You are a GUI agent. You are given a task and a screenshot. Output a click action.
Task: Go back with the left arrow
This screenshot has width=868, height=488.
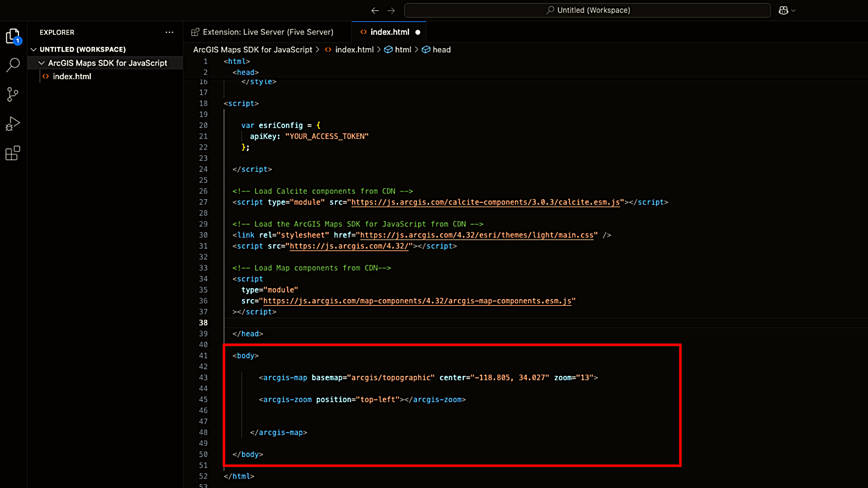pos(375,10)
